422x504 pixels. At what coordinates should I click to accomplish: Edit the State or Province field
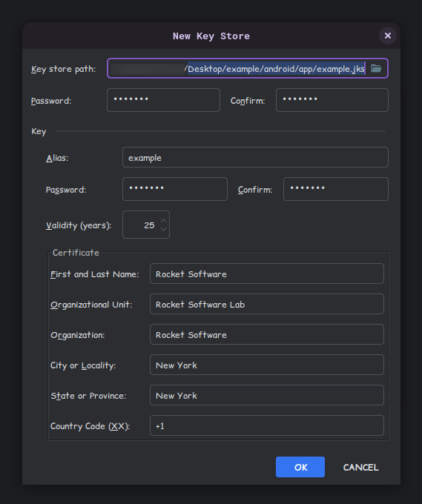(267, 395)
